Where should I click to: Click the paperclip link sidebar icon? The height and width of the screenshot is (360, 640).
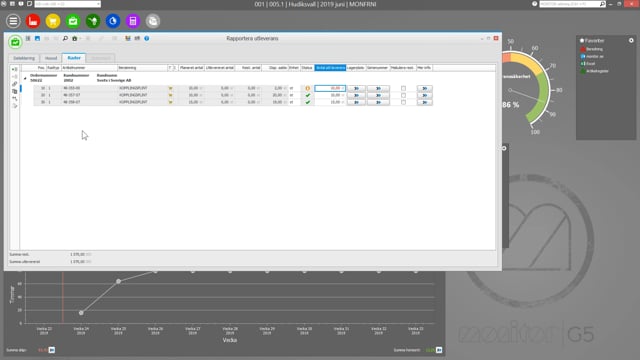click(x=15, y=84)
